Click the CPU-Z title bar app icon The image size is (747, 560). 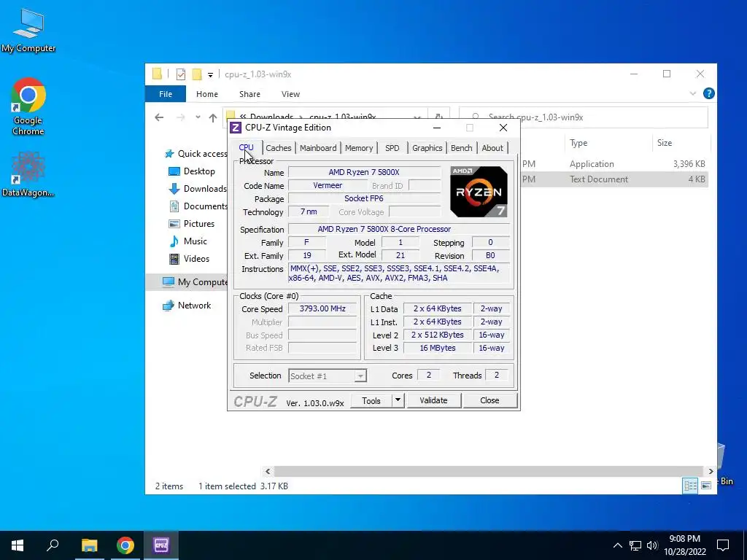(x=236, y=128)
